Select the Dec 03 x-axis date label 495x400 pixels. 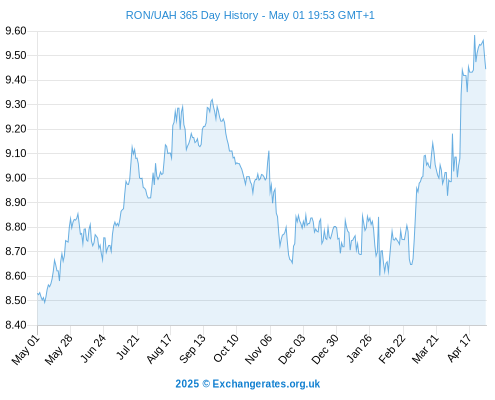click(x=292, y=349)
